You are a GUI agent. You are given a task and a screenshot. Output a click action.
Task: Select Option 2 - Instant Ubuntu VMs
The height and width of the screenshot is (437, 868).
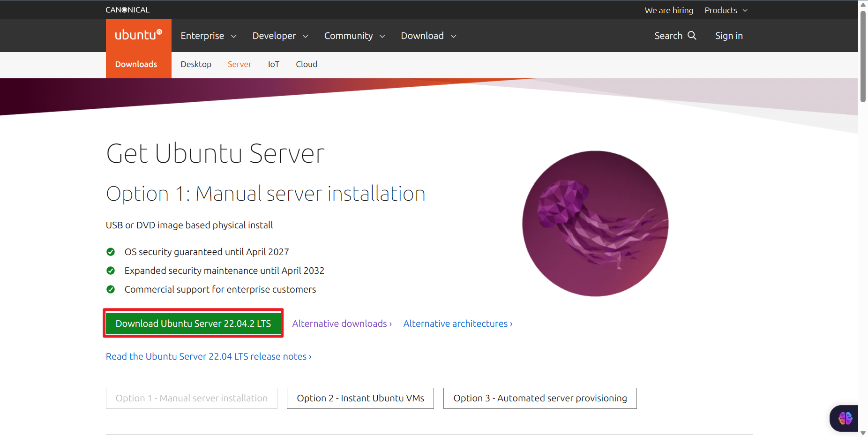[360, 398]
